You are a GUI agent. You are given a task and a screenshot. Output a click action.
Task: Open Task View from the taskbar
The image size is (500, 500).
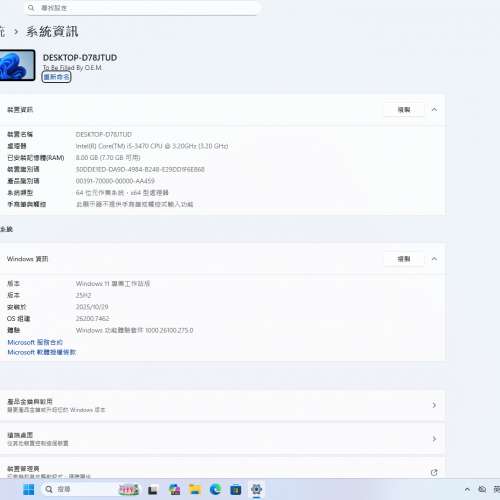point(153,490)
